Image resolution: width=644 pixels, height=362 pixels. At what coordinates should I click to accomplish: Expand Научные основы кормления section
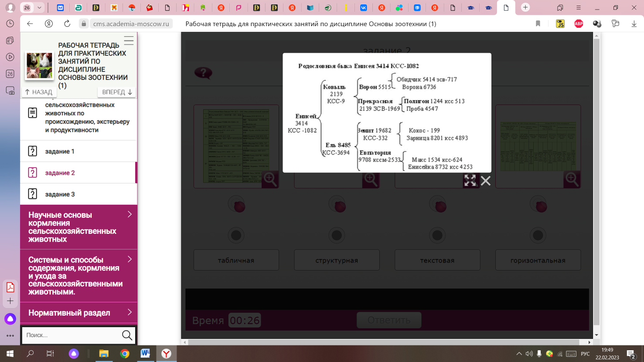point(78,227)
